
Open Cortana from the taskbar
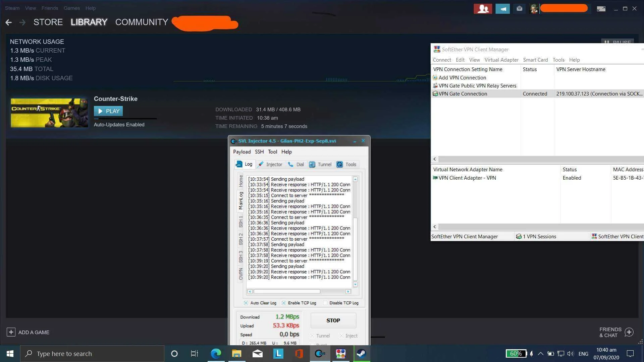pos(174,354)
